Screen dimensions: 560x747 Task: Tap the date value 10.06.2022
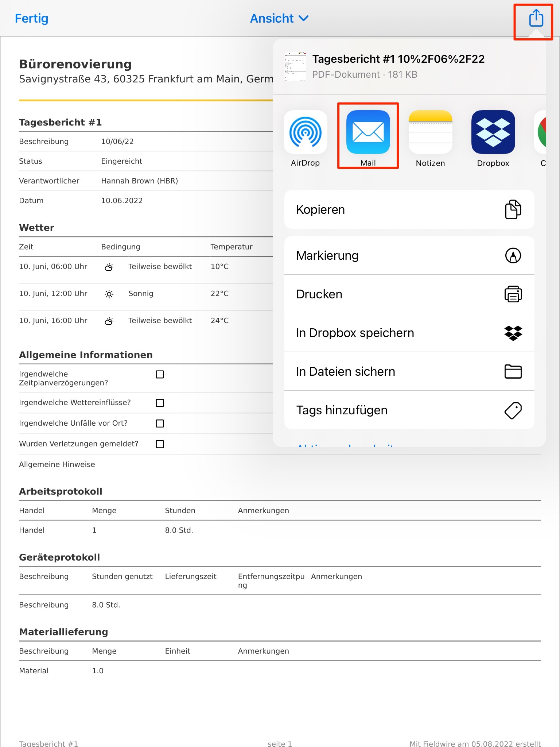point(122,201)
